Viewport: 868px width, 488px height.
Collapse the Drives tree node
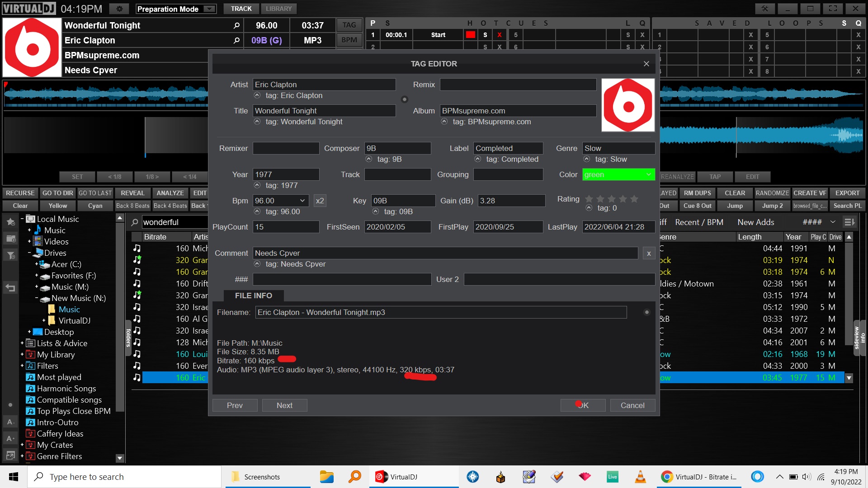pyautogui.click(x=29, y=253)
